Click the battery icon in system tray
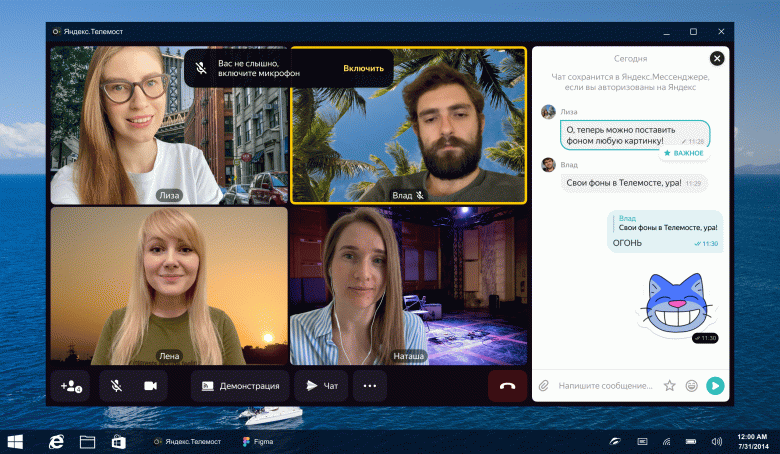Image resolution: width=780 pixels, height=454 pixels. click(691, 442)
